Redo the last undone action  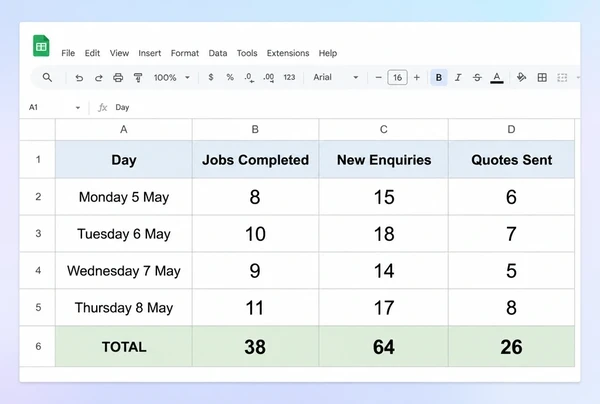(98, 78)
